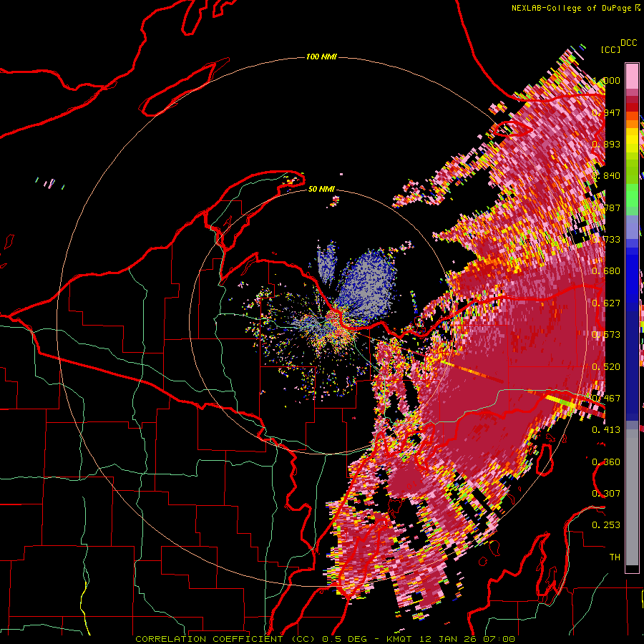Select the 0.307 scale value
The height and width of the screenshot is (644, 644).
[606, 493]
